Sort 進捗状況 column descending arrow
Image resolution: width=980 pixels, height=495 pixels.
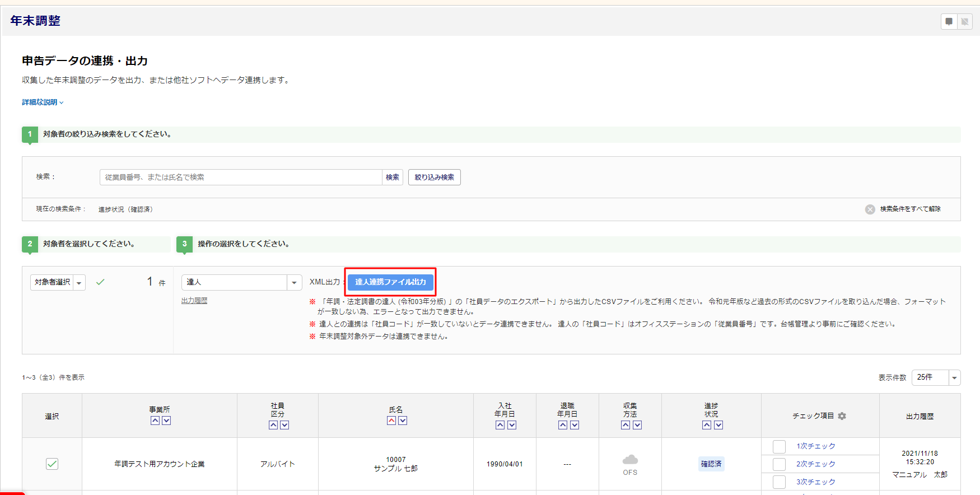(718, 425)
